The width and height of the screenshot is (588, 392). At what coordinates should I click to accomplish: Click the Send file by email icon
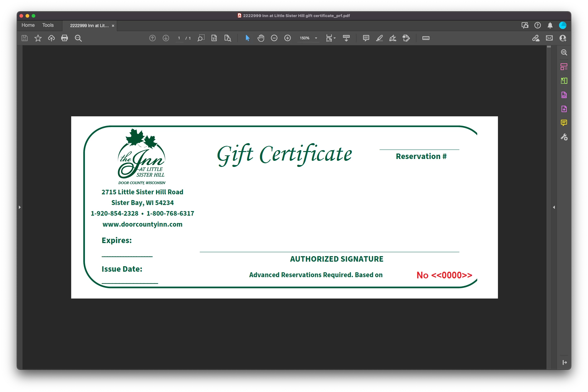[549, 38]
